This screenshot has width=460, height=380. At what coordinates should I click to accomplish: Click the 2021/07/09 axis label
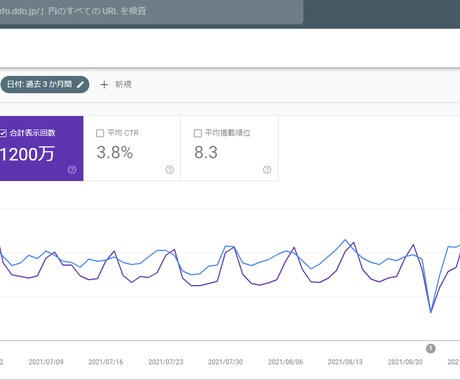click(x=46, y=362)
